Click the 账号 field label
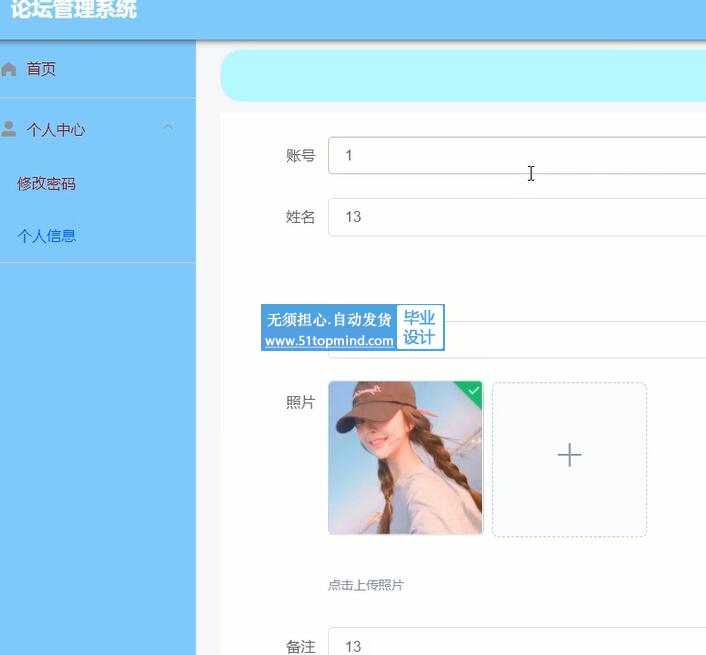This screenshot has height=655, width=706. coord(300,156)
